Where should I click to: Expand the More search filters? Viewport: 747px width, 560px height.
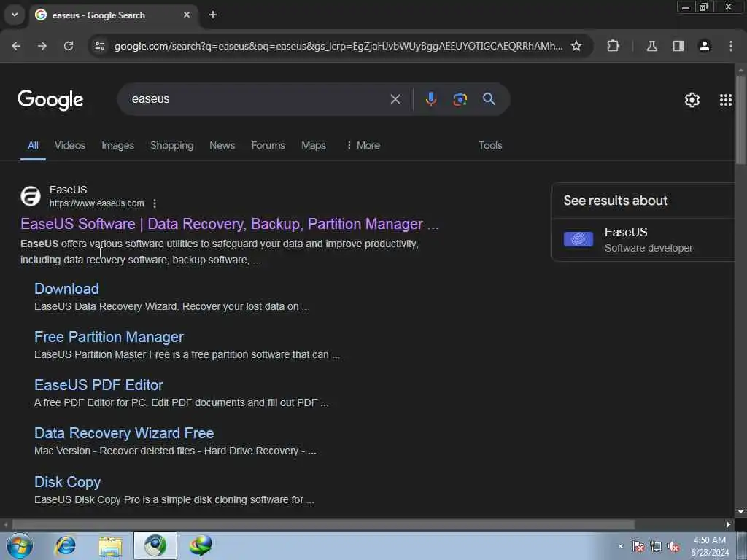pyautogui.click(x=363, y=145)
